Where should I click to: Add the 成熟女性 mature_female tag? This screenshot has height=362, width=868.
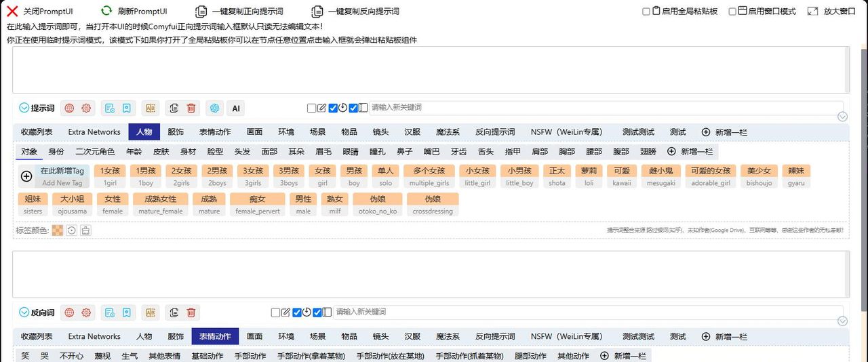tap(160, 204)
